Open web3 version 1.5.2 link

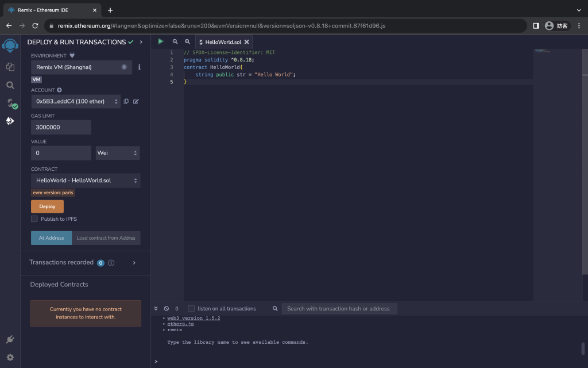194,318
